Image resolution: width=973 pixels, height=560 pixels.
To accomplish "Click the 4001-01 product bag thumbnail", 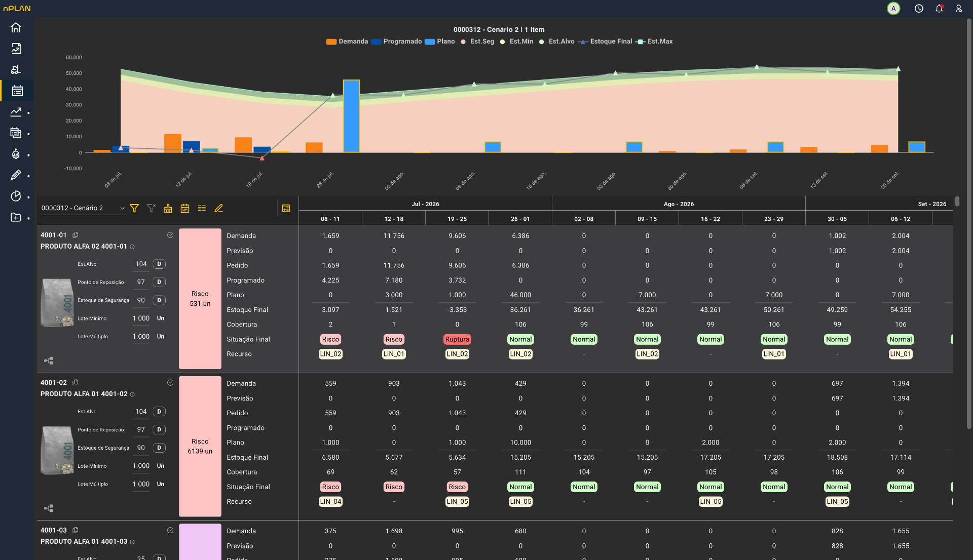I will point(57,302).
